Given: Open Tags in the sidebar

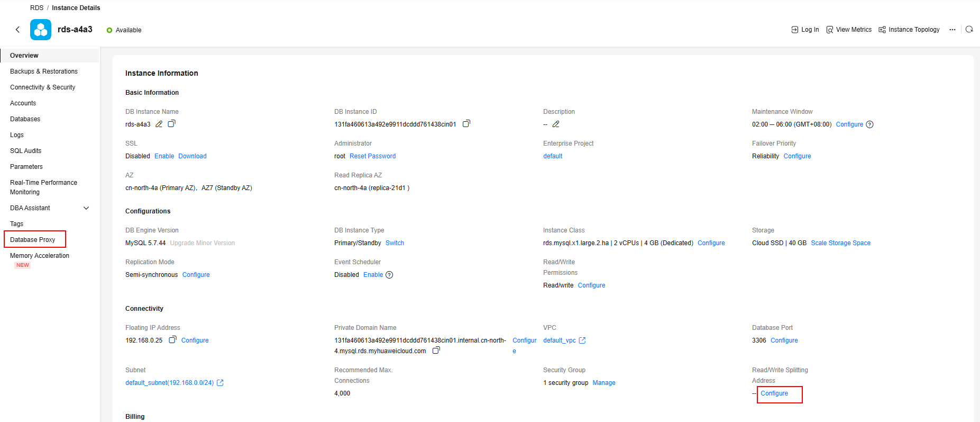Looking at the screenshot, I should coord(17,224).
